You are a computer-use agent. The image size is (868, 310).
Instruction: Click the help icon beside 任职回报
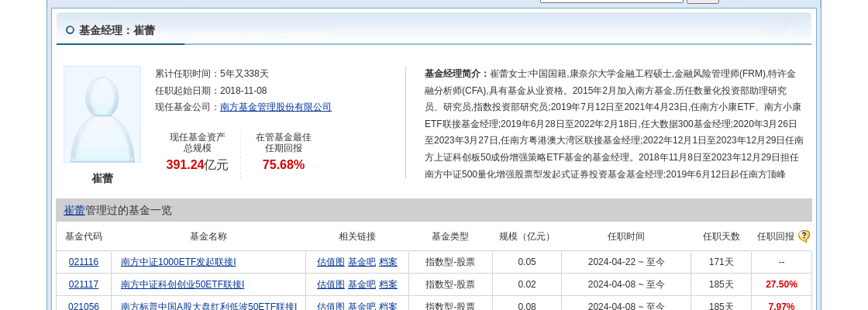pos(804,236)
